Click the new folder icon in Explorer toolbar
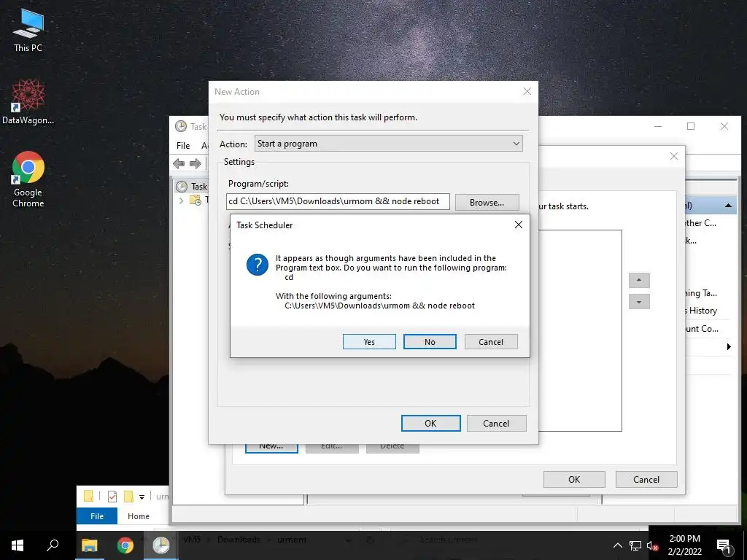This screenshot has height=560, width=747. pos(128,497)
